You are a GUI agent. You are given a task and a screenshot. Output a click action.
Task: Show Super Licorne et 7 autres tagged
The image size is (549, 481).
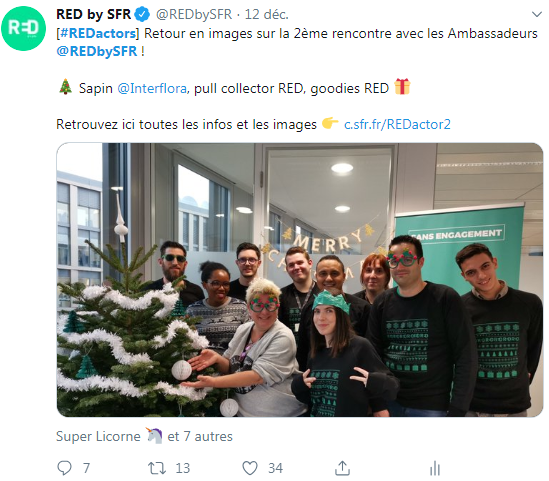coord(144,436)
